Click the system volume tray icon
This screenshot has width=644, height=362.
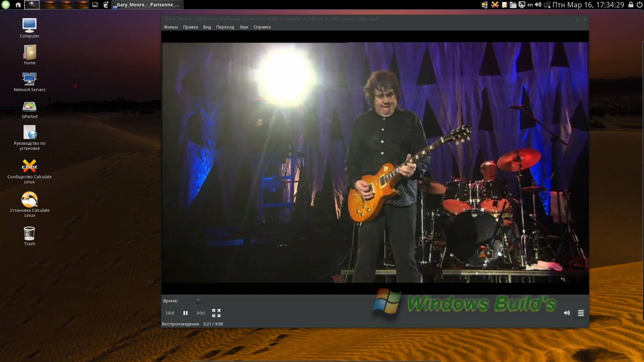pos(538,5)
